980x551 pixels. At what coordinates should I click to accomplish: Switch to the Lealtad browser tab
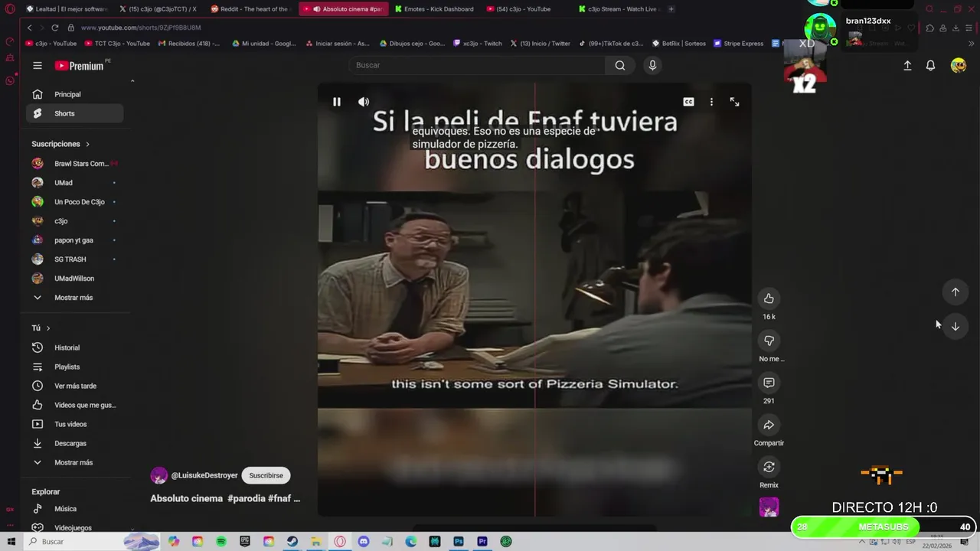click(66, 9)
